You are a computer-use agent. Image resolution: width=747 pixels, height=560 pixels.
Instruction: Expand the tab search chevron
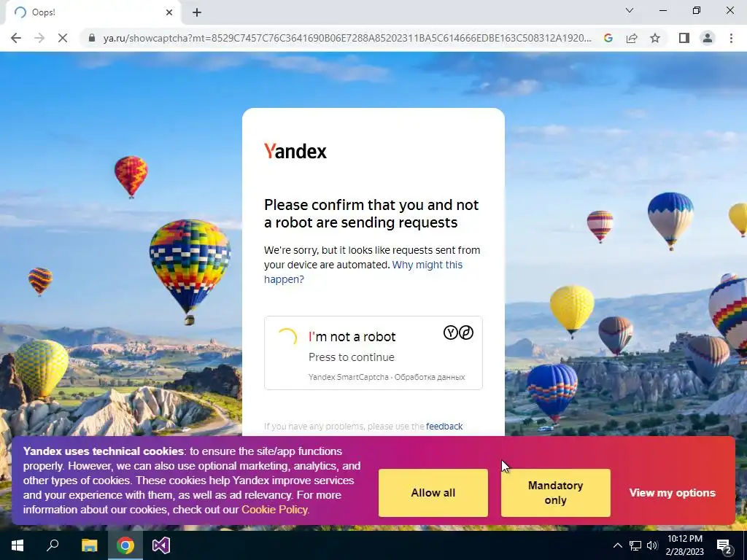tap(630, 10)
